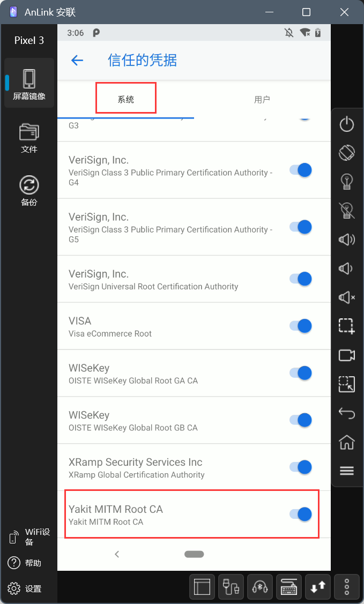Open the 帮助 help page
Screen dimensions: 364x604
pyautogui.click(x=24, y=563)
